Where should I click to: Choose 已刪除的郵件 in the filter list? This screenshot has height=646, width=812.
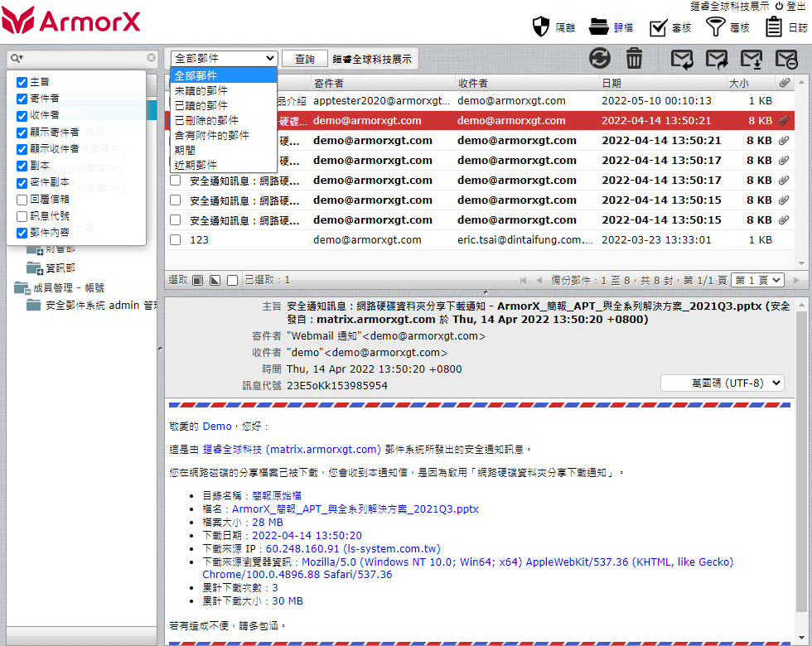point(224,121)
